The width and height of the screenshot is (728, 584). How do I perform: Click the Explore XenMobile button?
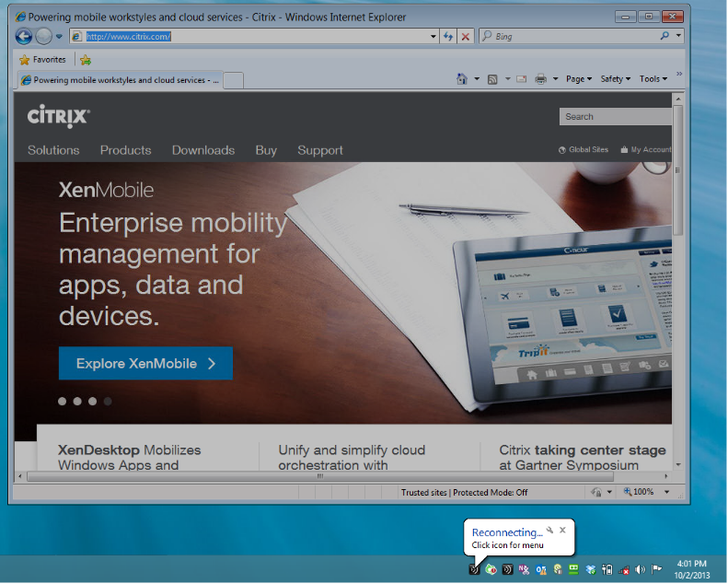[x=145, y=364]
